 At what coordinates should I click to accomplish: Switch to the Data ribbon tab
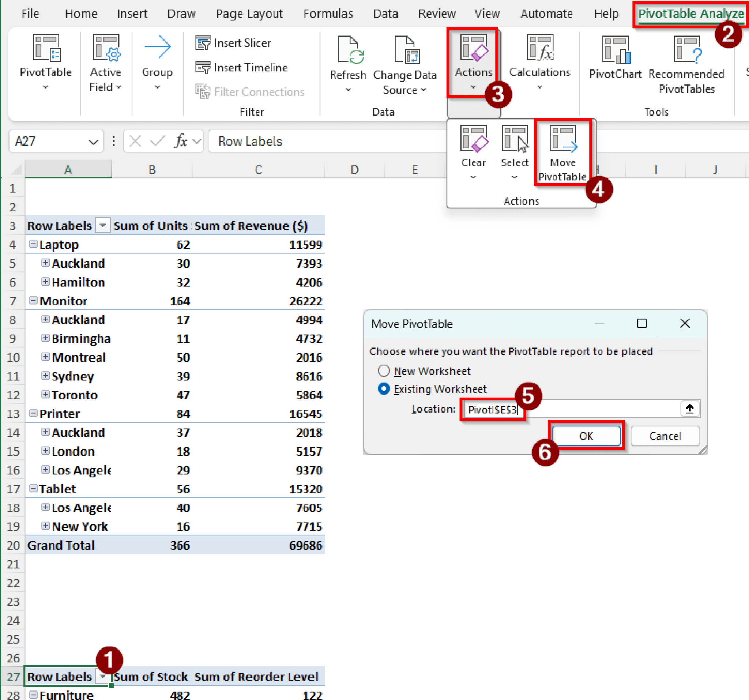click(x=385, y=14)
